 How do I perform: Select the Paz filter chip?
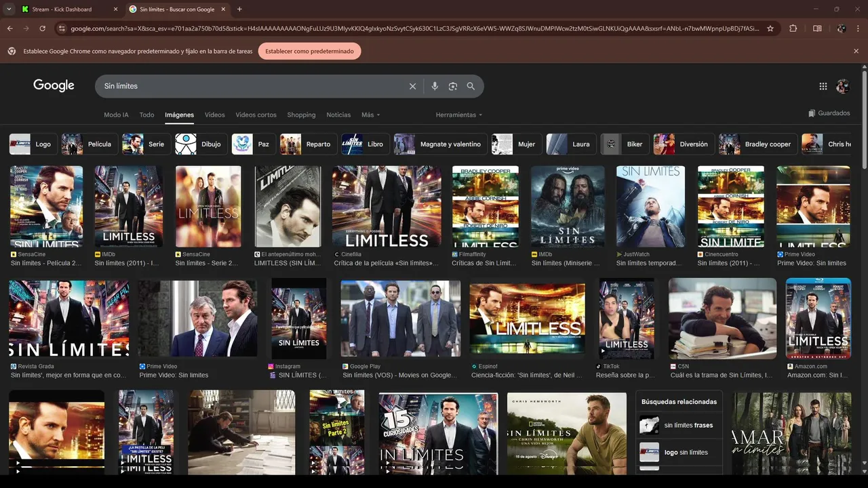(x=254, y=144)
